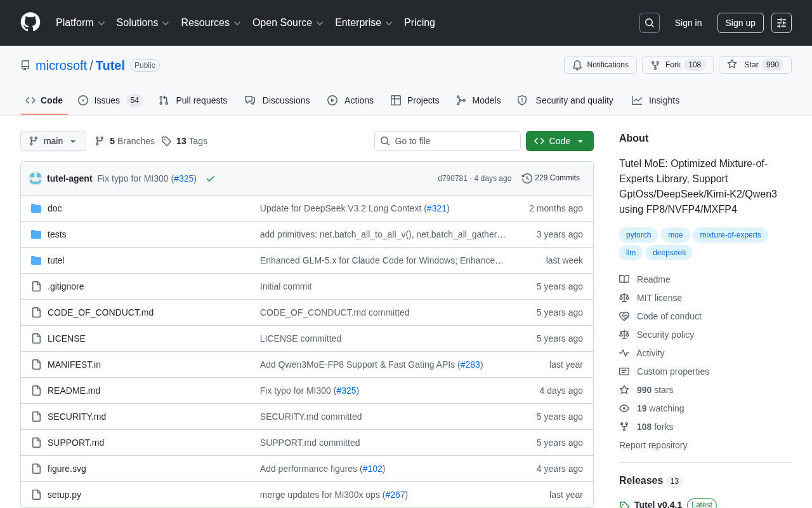This screenshot has width=812, height=508.
Task: Select the Code tab
Action: click(x=44, y=100)
